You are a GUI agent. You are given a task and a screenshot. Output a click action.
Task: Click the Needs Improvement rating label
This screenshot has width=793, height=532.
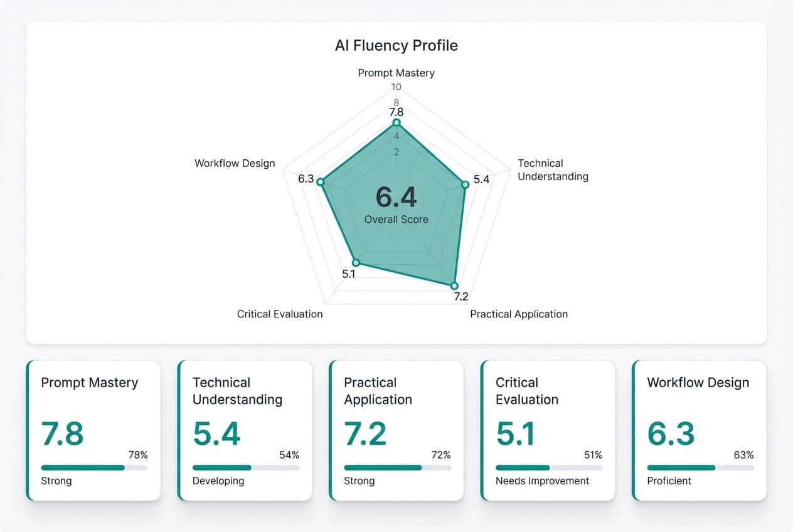[x=543, y=481]
